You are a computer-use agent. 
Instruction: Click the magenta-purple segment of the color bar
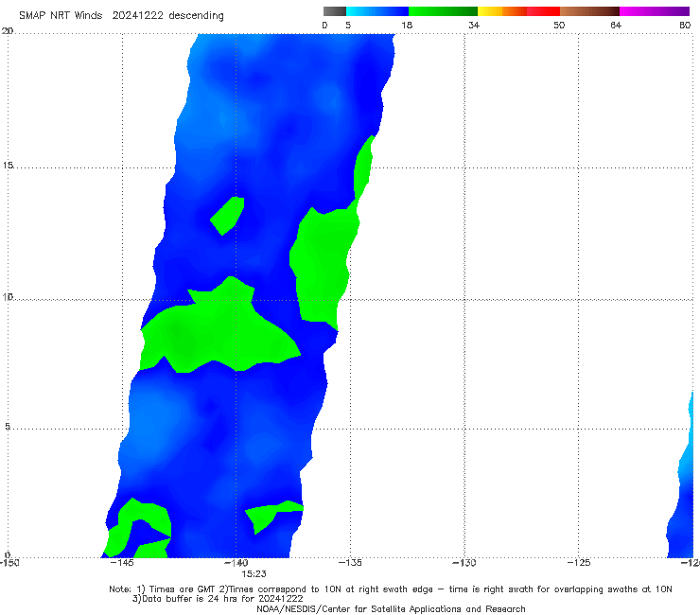(655, 11)
